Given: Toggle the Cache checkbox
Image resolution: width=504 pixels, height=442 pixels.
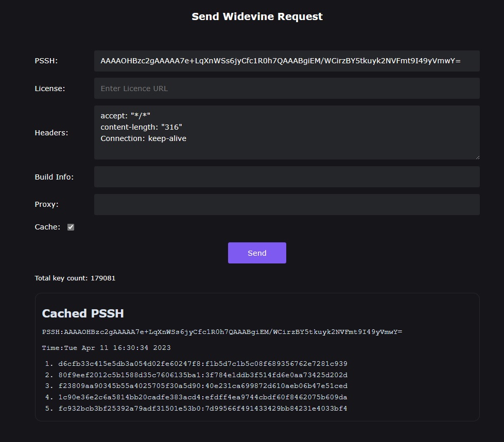Looking at the screenshot, I should pyautogui.click(x=71, y=227).
